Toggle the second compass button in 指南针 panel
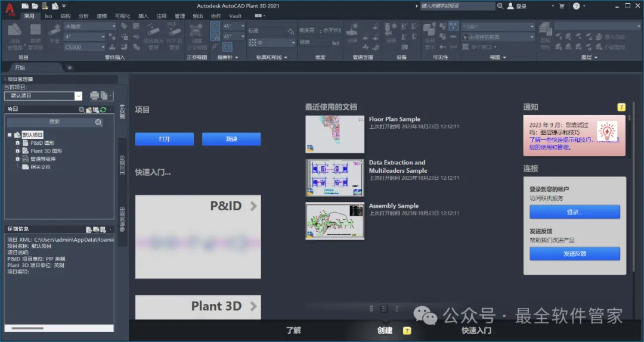The width and height of the screenshot is (644, 342). 215,36
